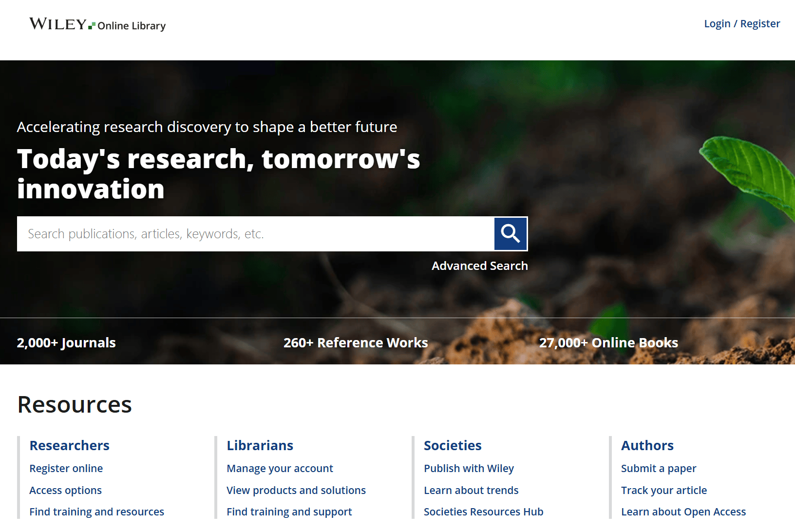Open Find training and support
The width and height of the screenshot is (795, 532).
tap(289, 512)
